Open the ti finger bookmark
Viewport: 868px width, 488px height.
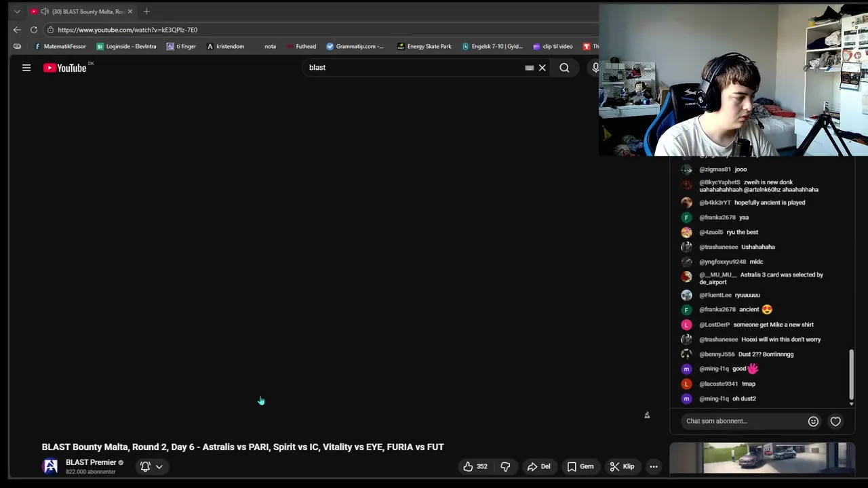(x=181, y=46)
